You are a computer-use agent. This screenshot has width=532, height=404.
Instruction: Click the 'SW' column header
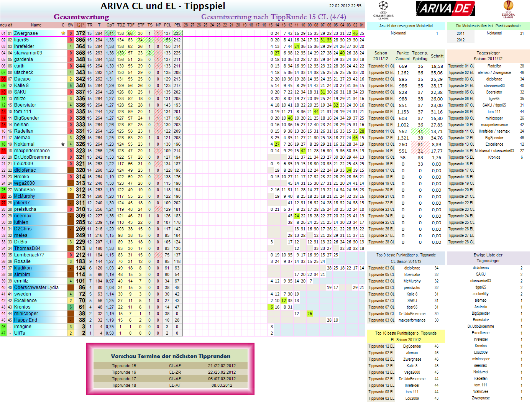pyautogui.click(x=71, y=25)
